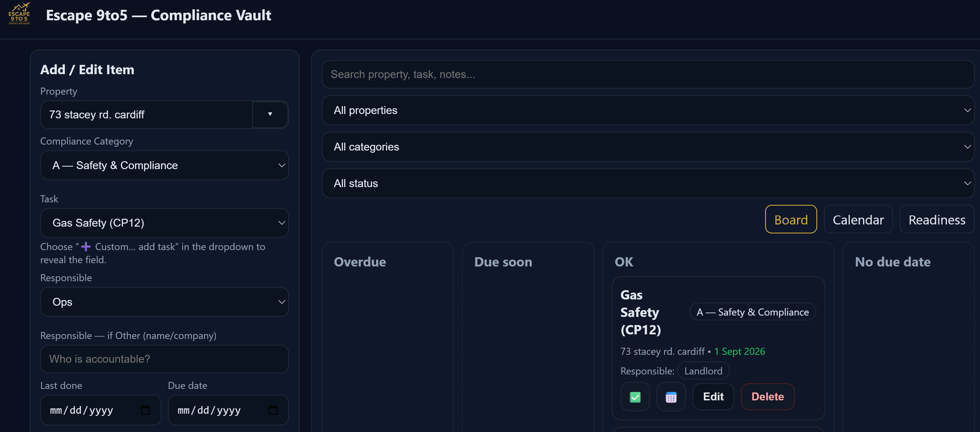Expand the All status filter
This screenshot has width=980, height=432.
pyautogui.click(x=648, y=184)
